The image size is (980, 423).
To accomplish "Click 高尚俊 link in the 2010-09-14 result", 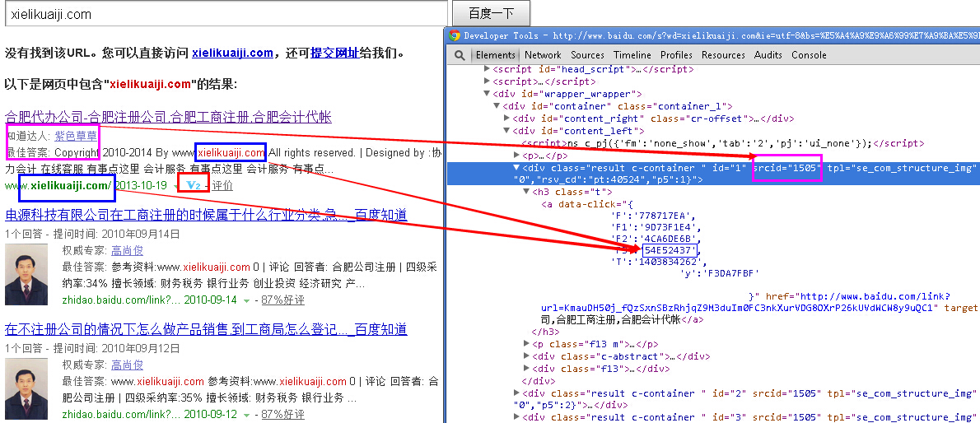I will coord(127,250).
